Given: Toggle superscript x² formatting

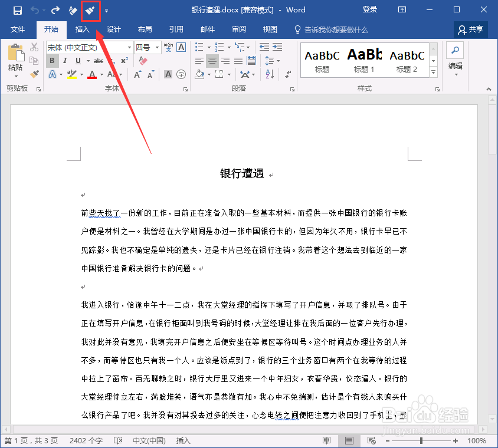Looking at the screenshot, I should [125, 61].
